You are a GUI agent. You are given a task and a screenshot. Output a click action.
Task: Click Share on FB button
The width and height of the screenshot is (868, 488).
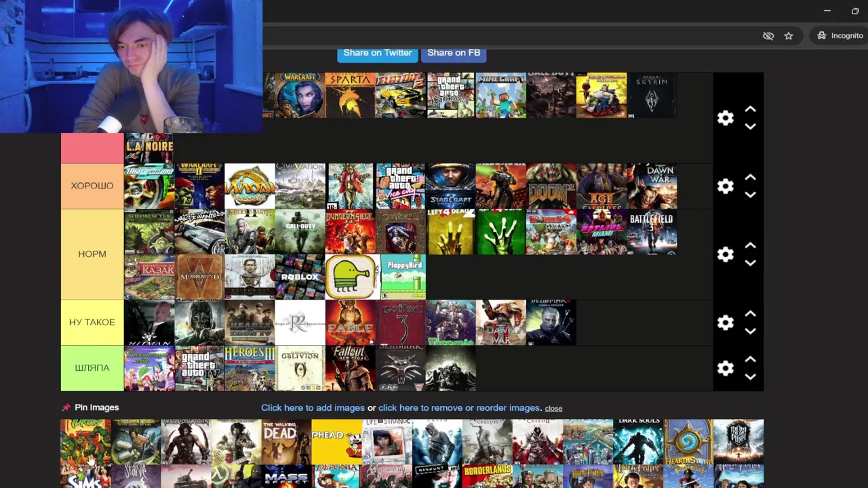click(454, 53)
